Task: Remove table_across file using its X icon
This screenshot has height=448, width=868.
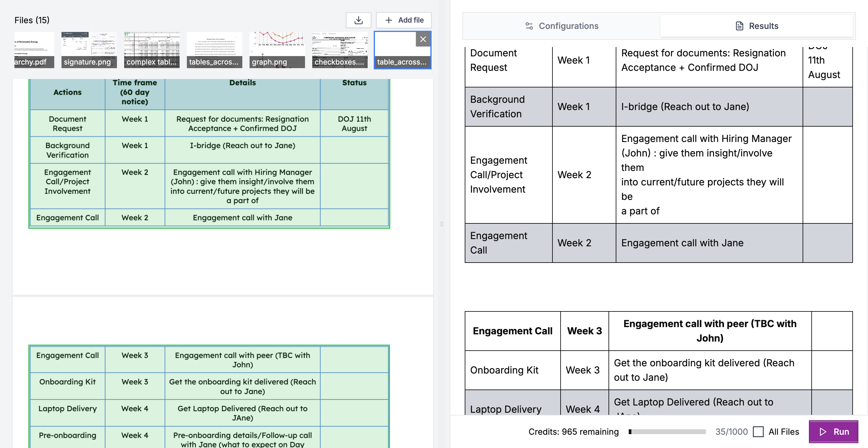Action: (x=423, y=39)
